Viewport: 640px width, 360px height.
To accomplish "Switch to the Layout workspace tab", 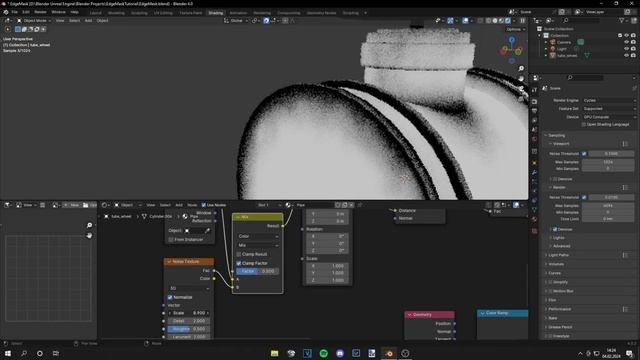I will [96, 13].
